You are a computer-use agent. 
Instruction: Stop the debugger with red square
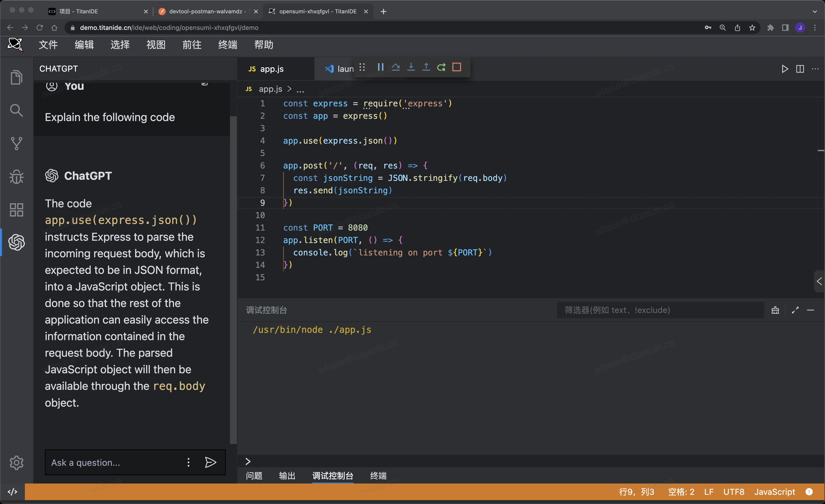pos(457,67)
